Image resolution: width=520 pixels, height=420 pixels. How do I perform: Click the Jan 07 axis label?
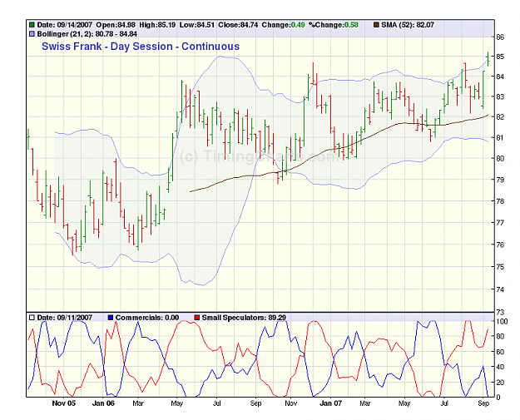click(330, 403)
